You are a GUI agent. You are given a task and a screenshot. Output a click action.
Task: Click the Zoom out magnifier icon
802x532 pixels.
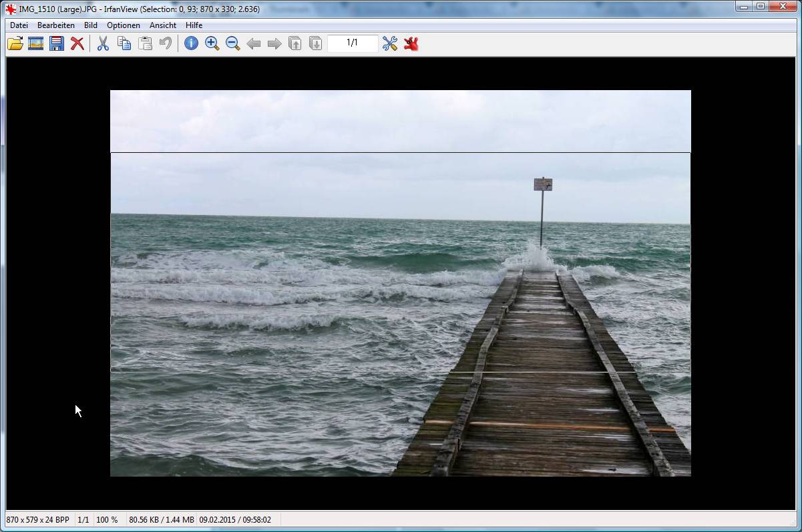233,43
